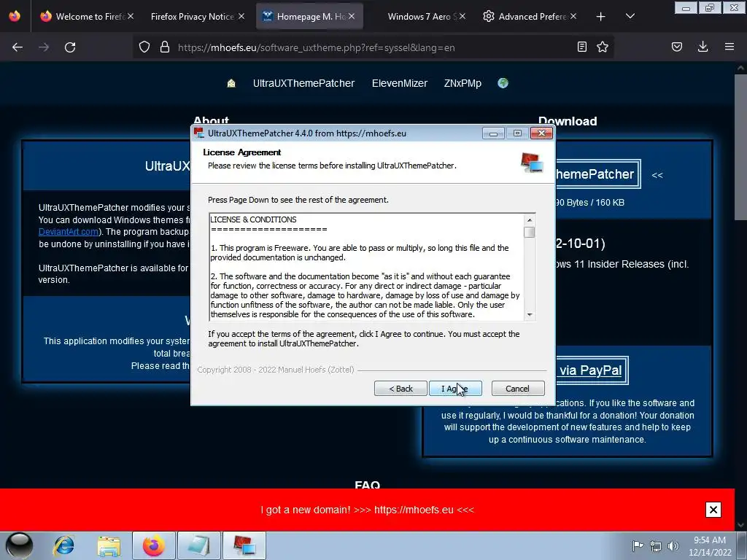Select the Homepage M. Hoefs tab
Image resolution: width=747 pixels, height=560 pixels.
click(309, 16)
